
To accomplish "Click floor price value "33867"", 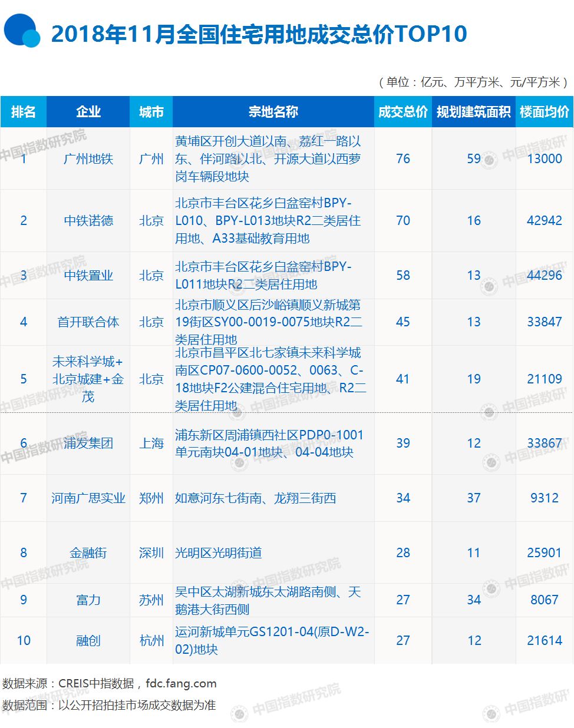I will tap(545, 444).
